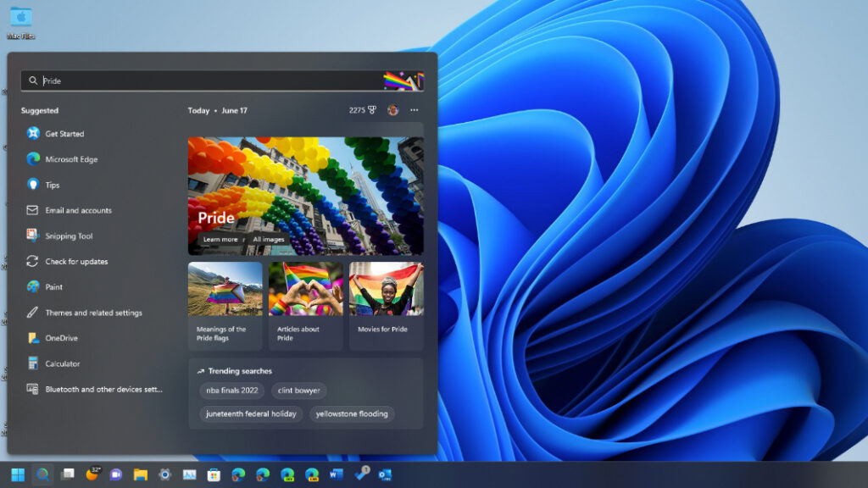Launch Microsoft Store from the taskbar
This screenshot has height=488, width=868.
214,474
